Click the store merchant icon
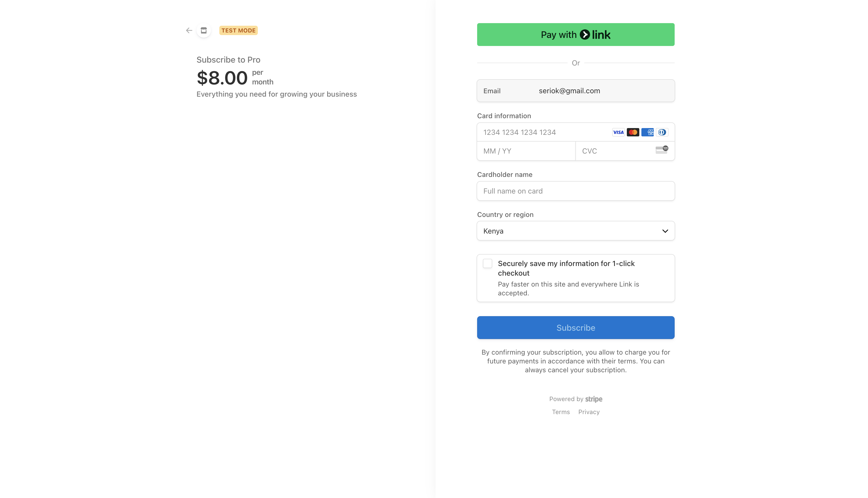Image resolution: width=868 pixels, height=498 pixels. (x=203, y=30)
